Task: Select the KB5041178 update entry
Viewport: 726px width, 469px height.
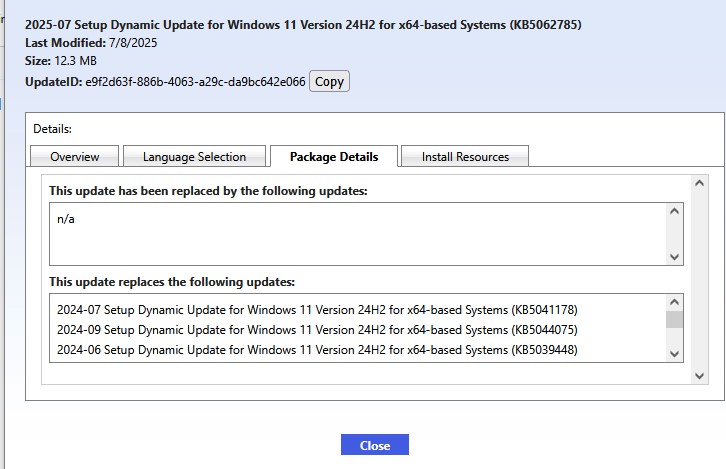Action: [x=317, y=310]
